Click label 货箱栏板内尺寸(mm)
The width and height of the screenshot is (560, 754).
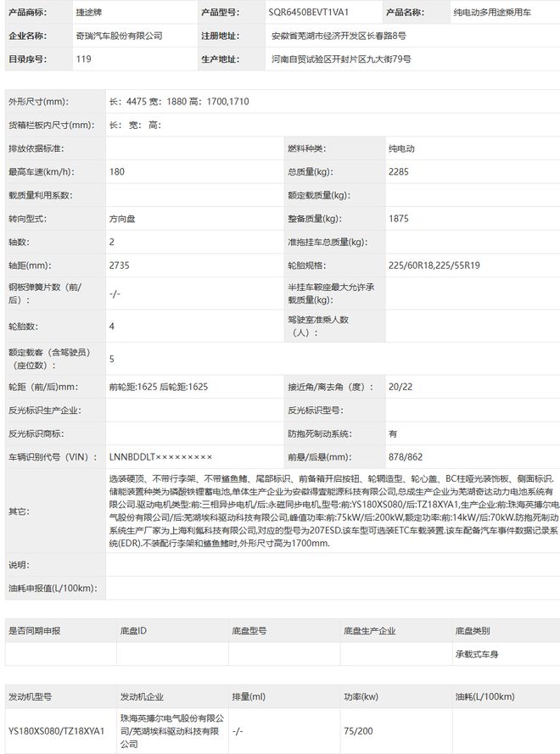[x=52, y=125]
